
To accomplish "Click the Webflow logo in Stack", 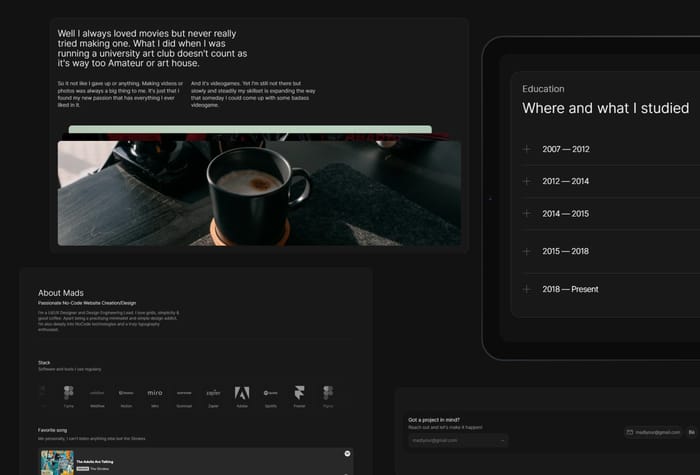I will (97, 393).
